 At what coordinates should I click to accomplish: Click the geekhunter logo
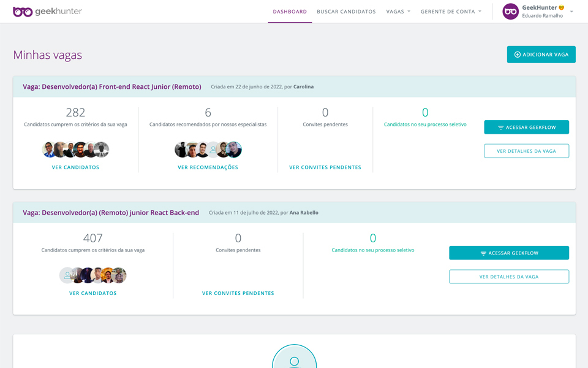click(x=47, y=12)
